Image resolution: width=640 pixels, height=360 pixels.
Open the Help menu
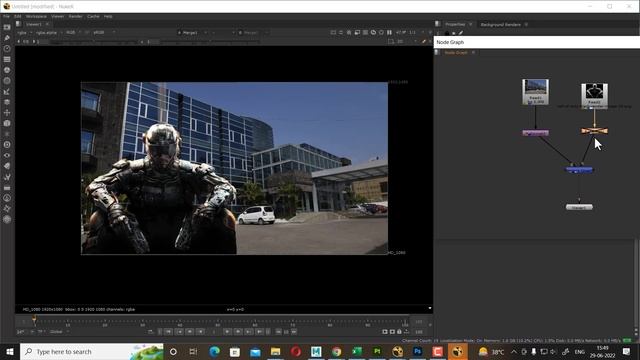click(x=108, y=16)
